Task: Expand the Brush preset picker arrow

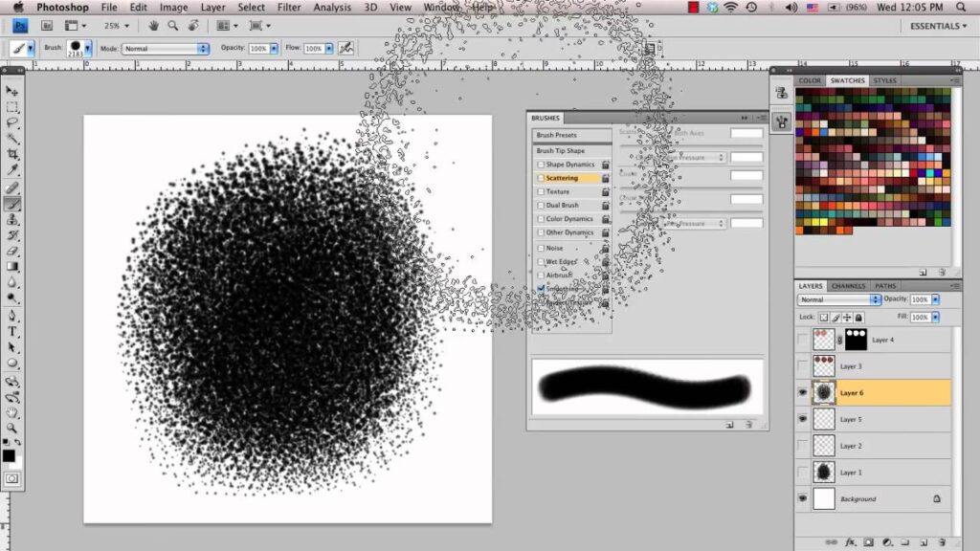Action: click(x=88, y=48)
